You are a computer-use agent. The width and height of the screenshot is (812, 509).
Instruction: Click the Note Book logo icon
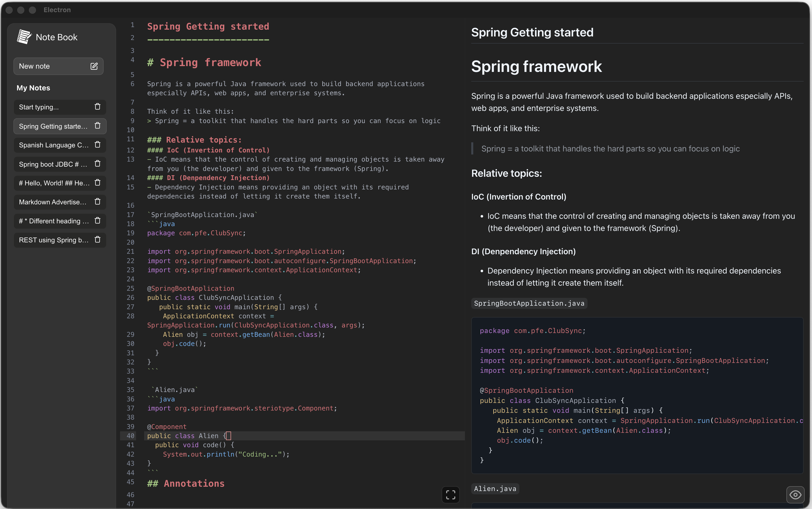(24, 37)
